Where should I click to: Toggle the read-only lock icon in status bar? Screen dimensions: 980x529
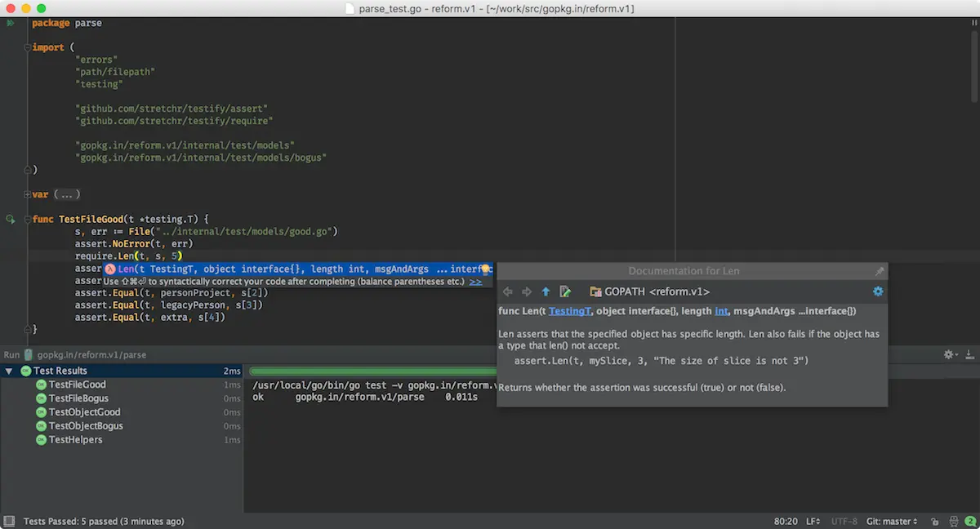click(934, 521)
